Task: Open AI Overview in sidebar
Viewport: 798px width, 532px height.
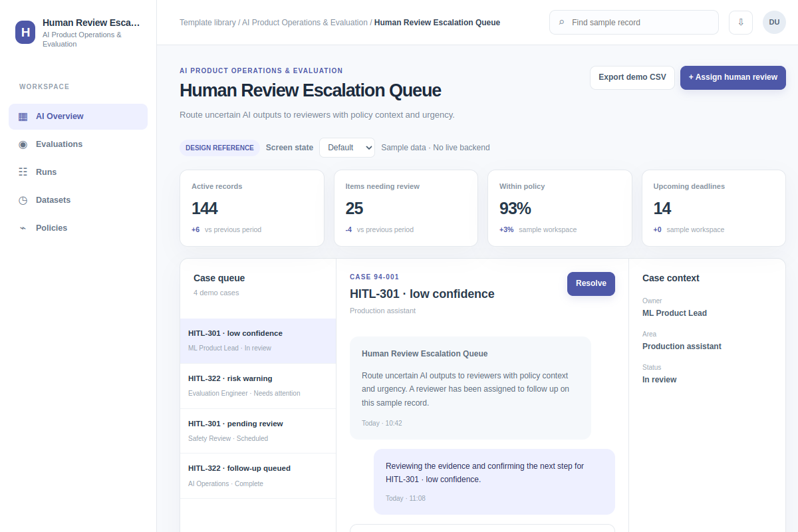Action: (78, 116)
